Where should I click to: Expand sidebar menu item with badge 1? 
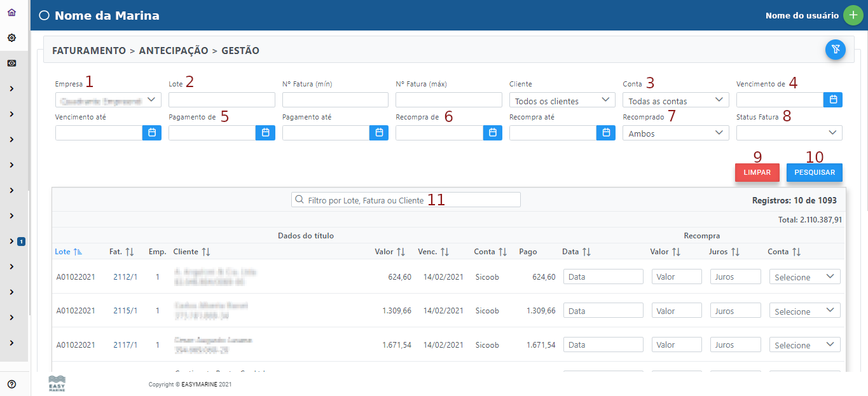(11, 242)
